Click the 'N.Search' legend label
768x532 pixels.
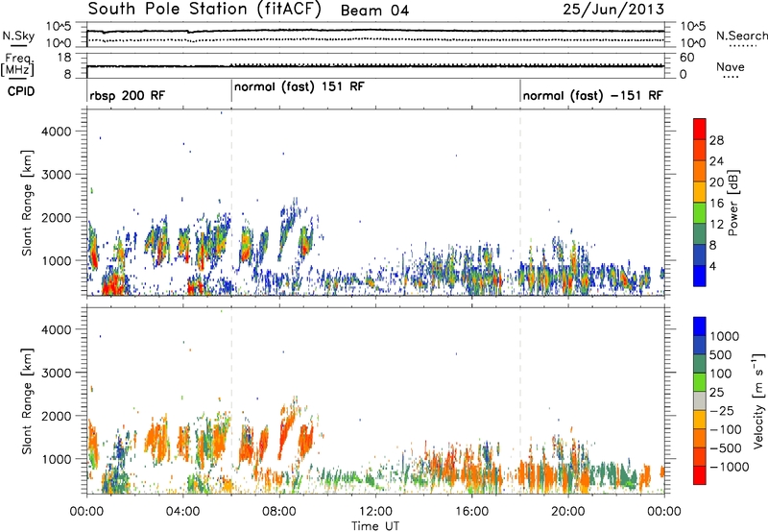coord(742,36)
